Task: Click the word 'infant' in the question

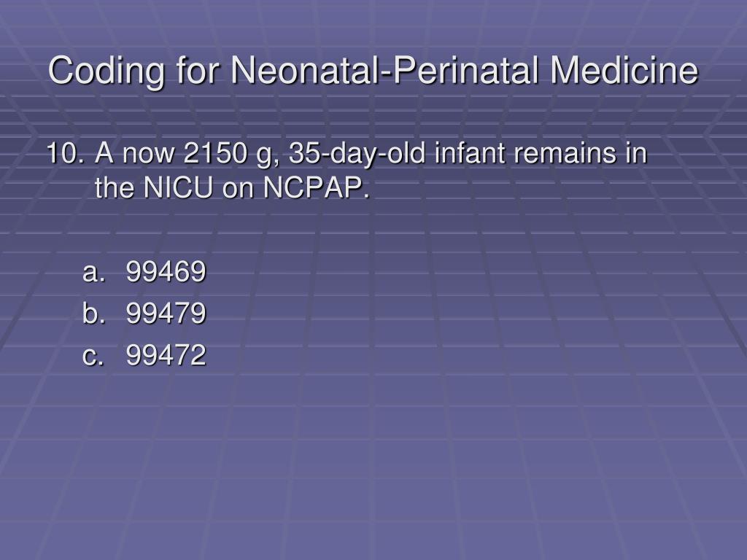Action: [470, 153]
